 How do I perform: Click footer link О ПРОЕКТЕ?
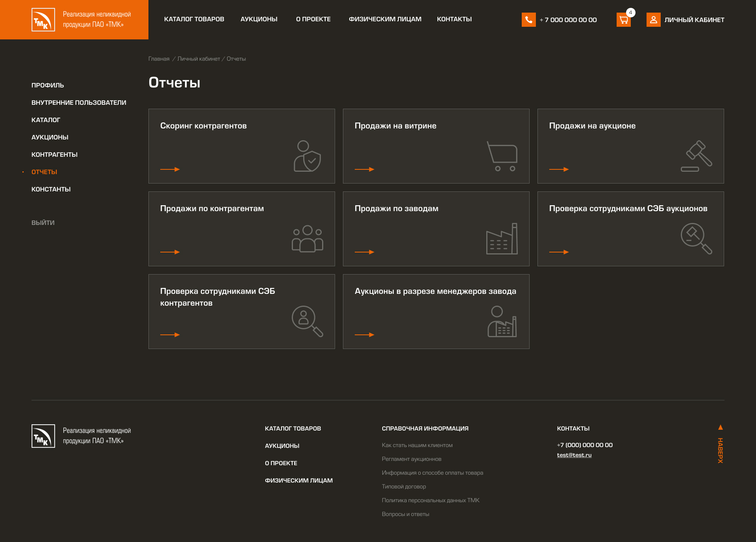click(281, 463)
